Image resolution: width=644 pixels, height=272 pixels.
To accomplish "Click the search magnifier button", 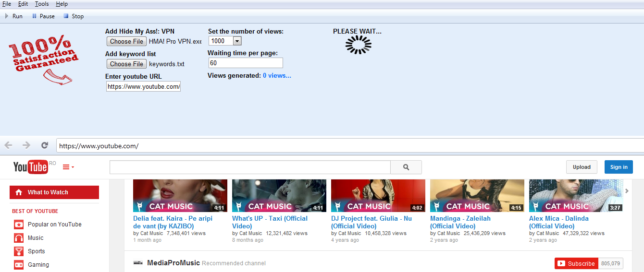I will [x=406, y=167].
